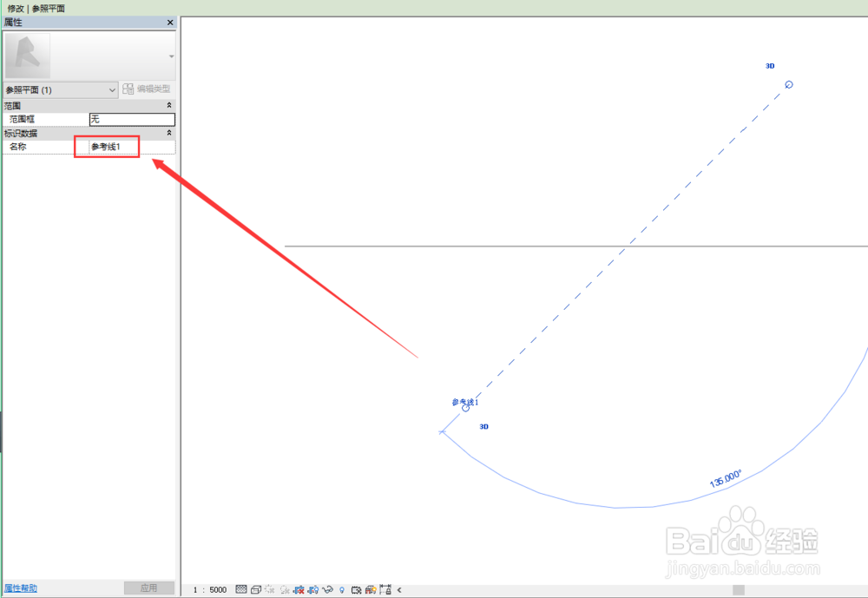
Task: Click the upper 3D extent toggle label
Action: (x=770, y=66)
